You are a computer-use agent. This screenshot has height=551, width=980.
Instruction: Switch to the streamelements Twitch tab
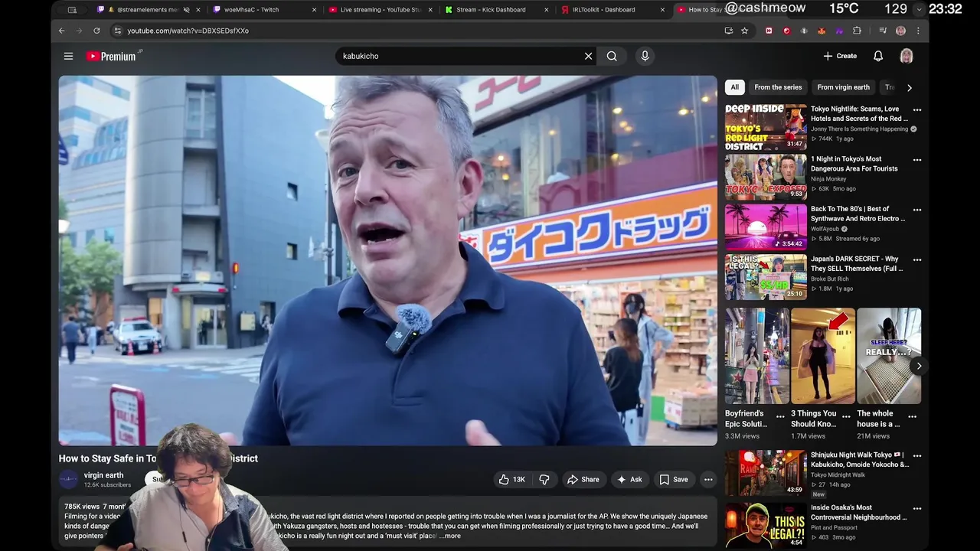click(x=147, y=10)
